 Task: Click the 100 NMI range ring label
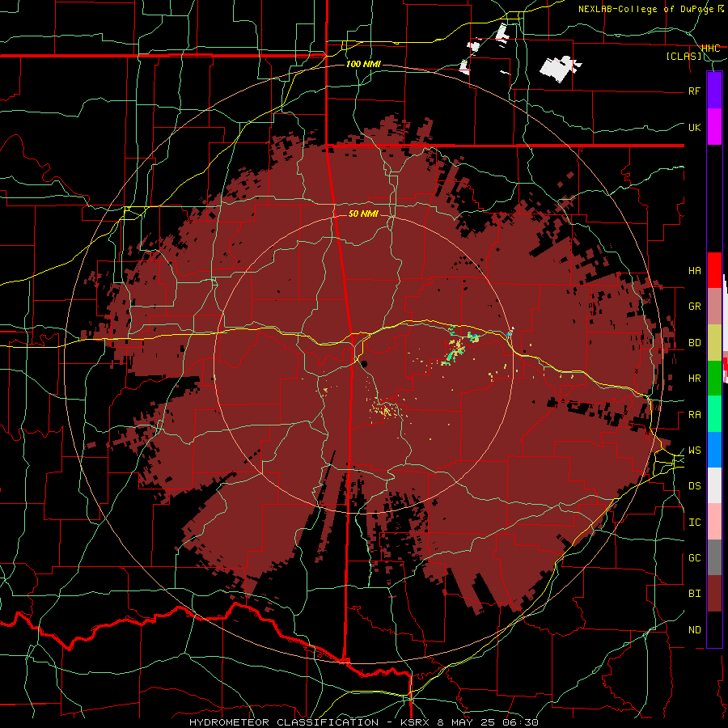tap(363, 64)
